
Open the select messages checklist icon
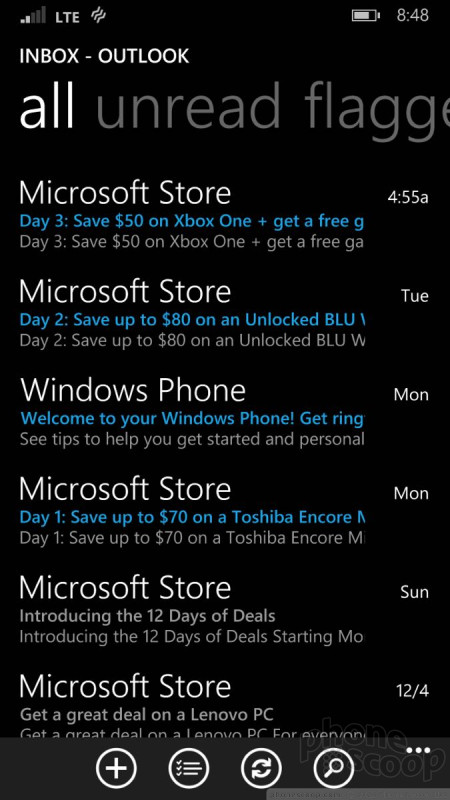(189, 768)
